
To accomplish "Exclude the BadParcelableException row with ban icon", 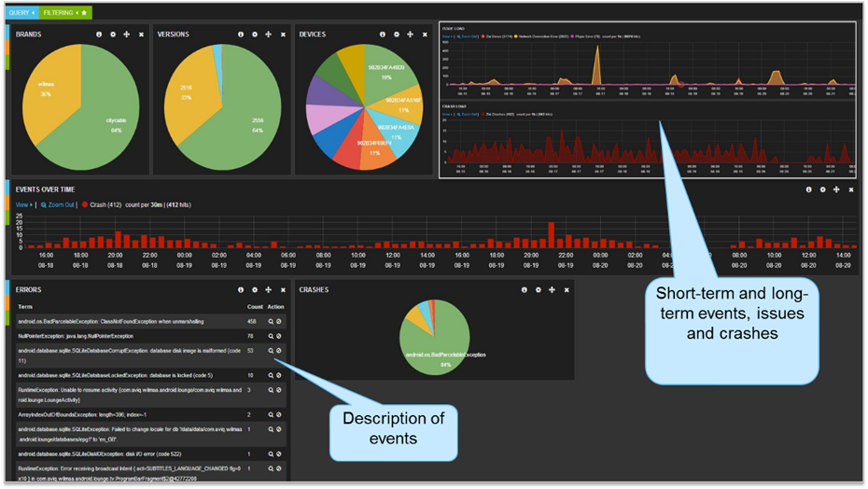I will [x=279, y=321].
